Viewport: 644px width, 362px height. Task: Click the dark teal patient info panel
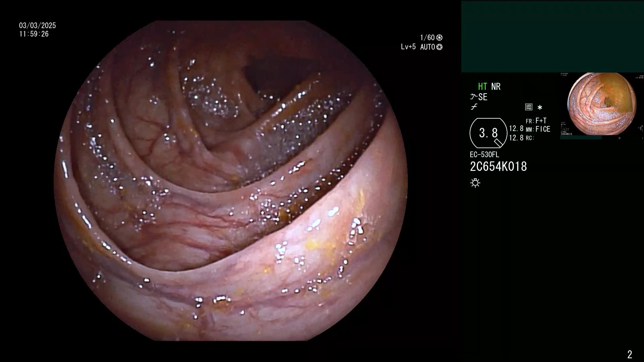click(x=552, y=37)
